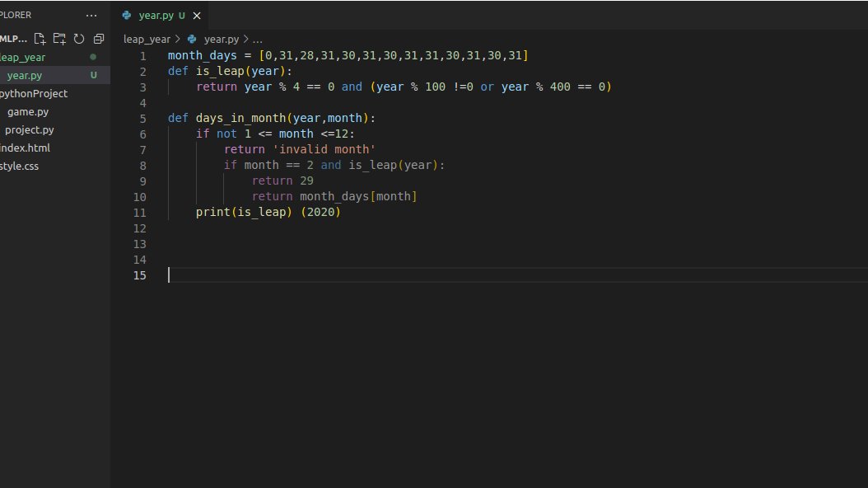Screen dimensions: 868x488
Task: Click the 'or' keyword on line 3
Action: (487, 87)
